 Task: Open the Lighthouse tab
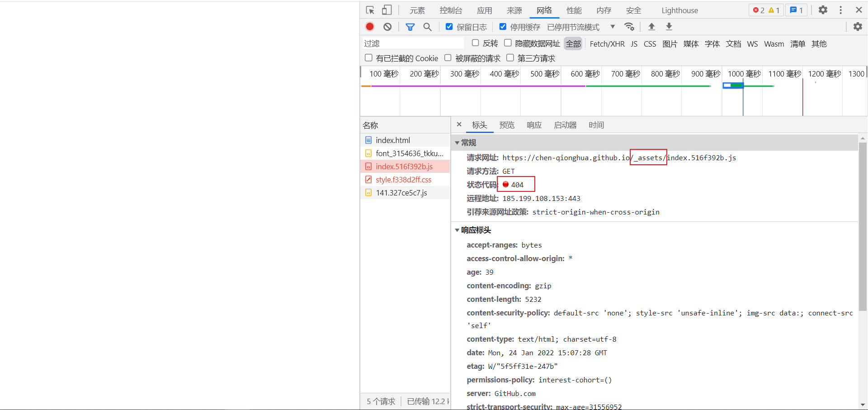coord(679,10)
